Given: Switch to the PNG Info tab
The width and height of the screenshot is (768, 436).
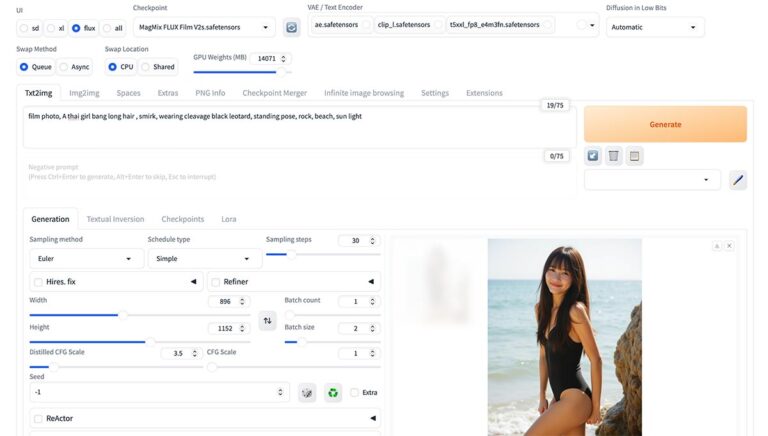Looking at the screenshot, I should click(210, 93).
